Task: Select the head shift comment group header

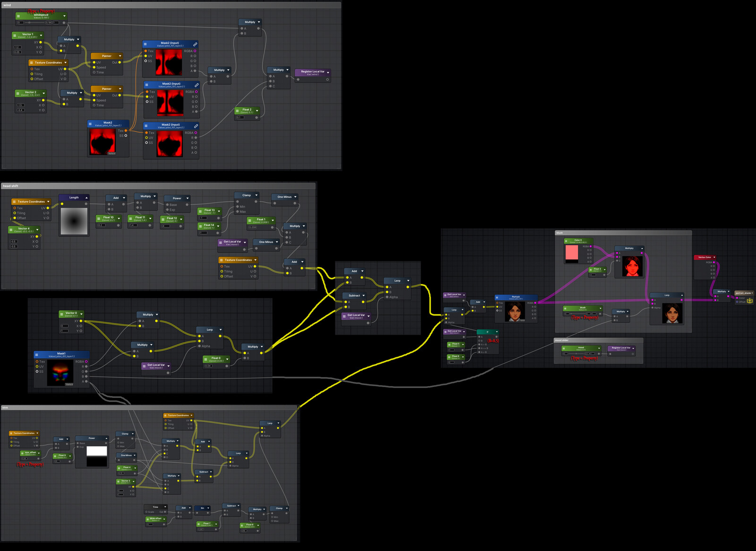Action: 158,186
